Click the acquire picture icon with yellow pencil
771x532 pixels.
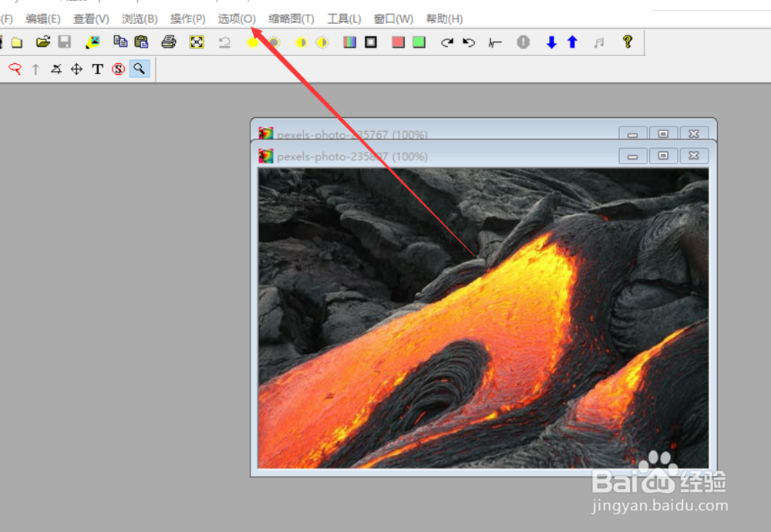[x=93, y=42]
